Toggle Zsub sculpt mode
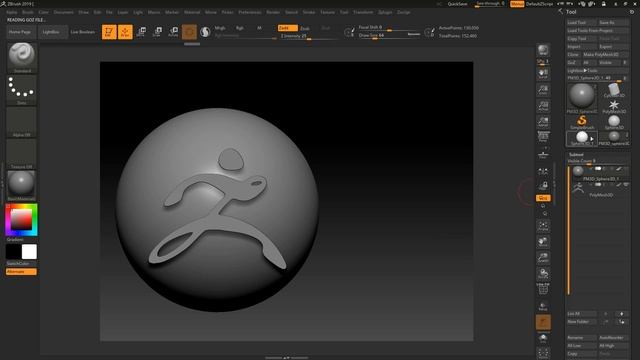640x360 pixels. pos(305,28)
